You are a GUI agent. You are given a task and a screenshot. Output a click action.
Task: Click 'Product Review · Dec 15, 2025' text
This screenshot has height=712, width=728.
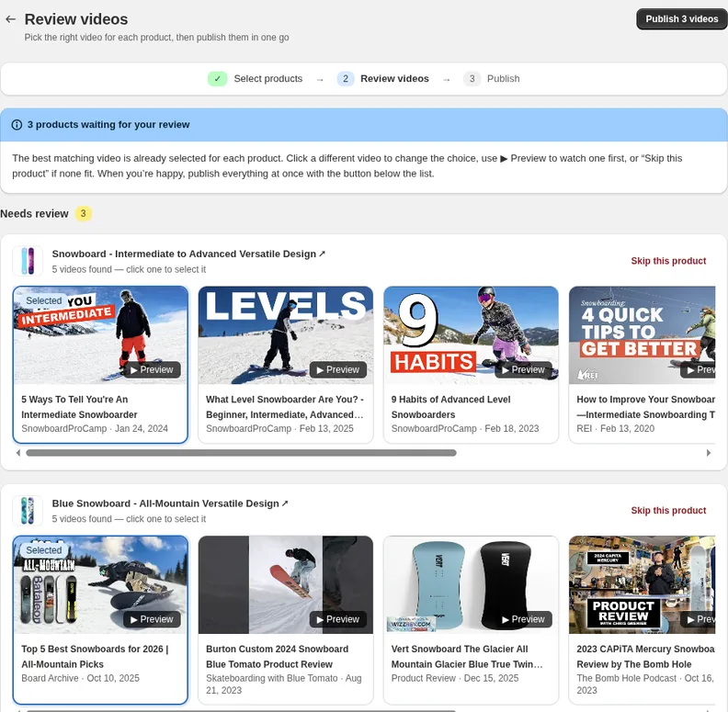tap(454, 679)
